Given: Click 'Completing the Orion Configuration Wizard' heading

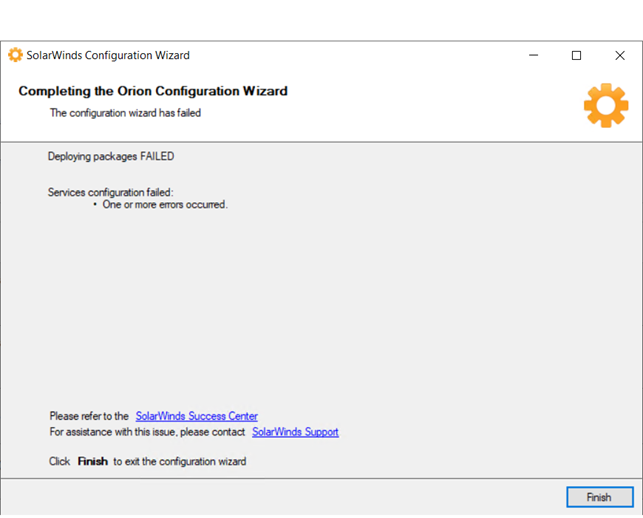Looking at the screenshot, I should (153, 91).
